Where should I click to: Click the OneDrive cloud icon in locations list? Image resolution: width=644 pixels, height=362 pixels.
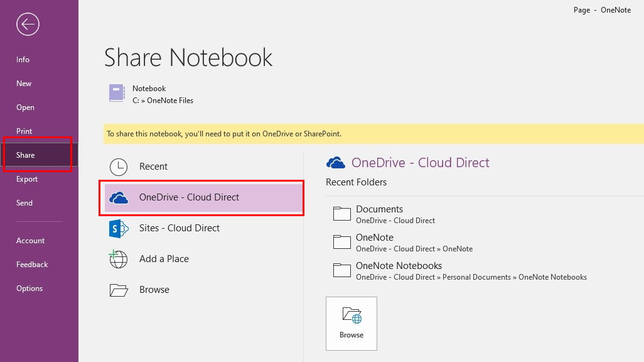tap(119, 198)
